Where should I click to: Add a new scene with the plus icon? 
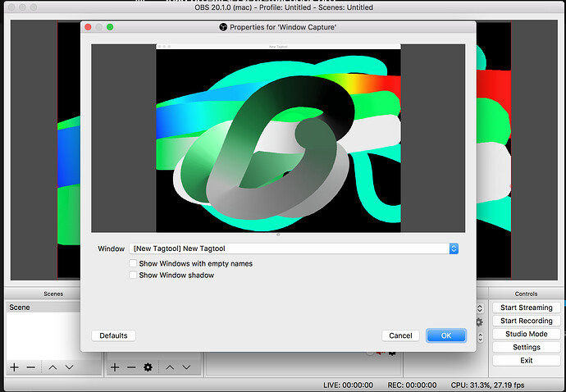click(x=14, y=367)
